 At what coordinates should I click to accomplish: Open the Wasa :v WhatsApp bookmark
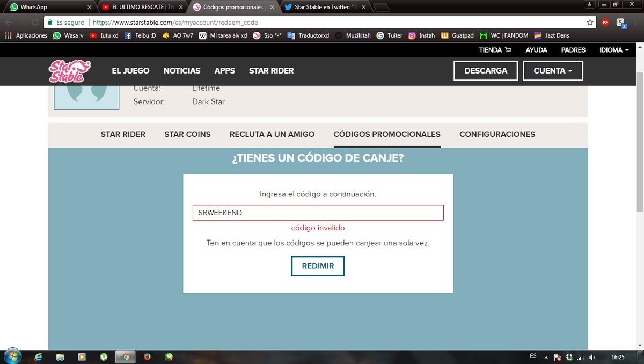tap(67, 35)
